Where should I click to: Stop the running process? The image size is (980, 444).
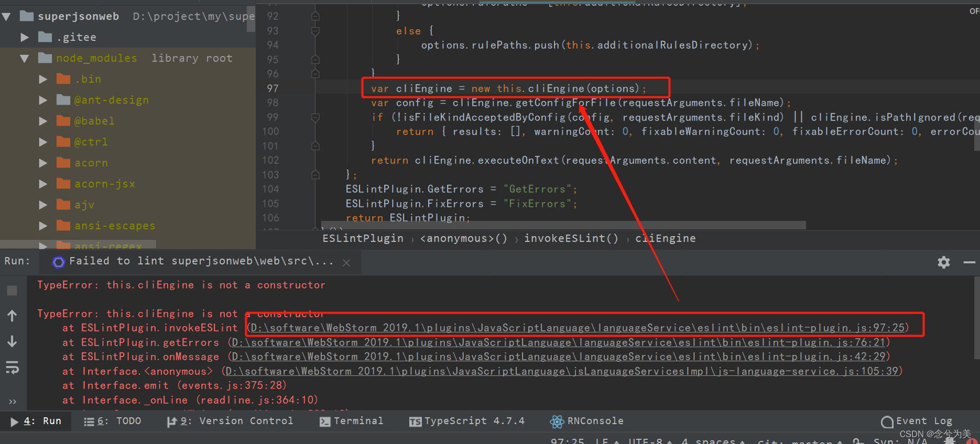[12, 291]
